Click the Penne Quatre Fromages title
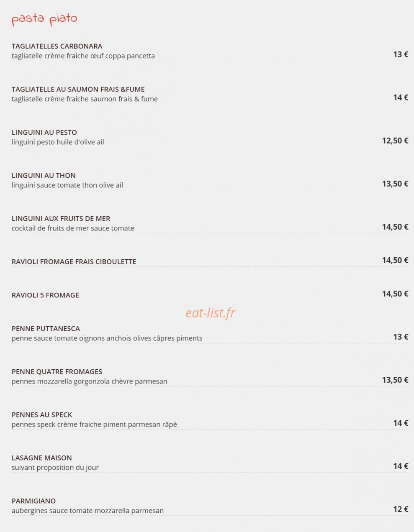Screen dimensions: 414x532 57,371
